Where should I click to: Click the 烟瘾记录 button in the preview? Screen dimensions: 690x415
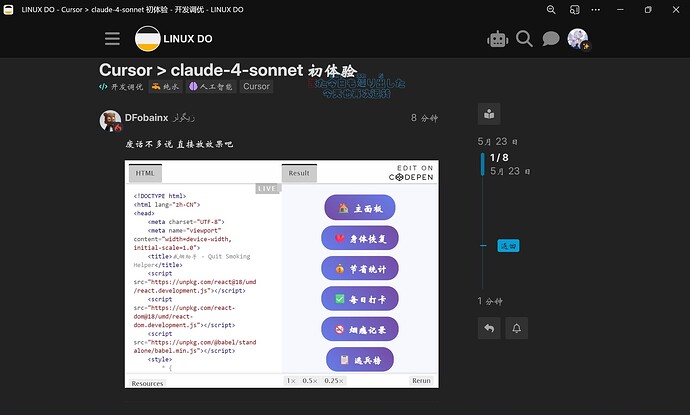(360, 329)
